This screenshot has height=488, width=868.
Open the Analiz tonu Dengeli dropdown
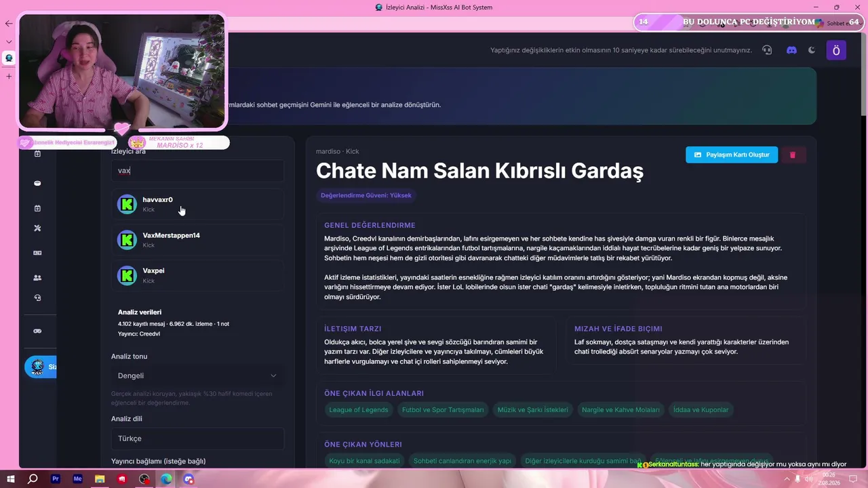pos(197,375)
